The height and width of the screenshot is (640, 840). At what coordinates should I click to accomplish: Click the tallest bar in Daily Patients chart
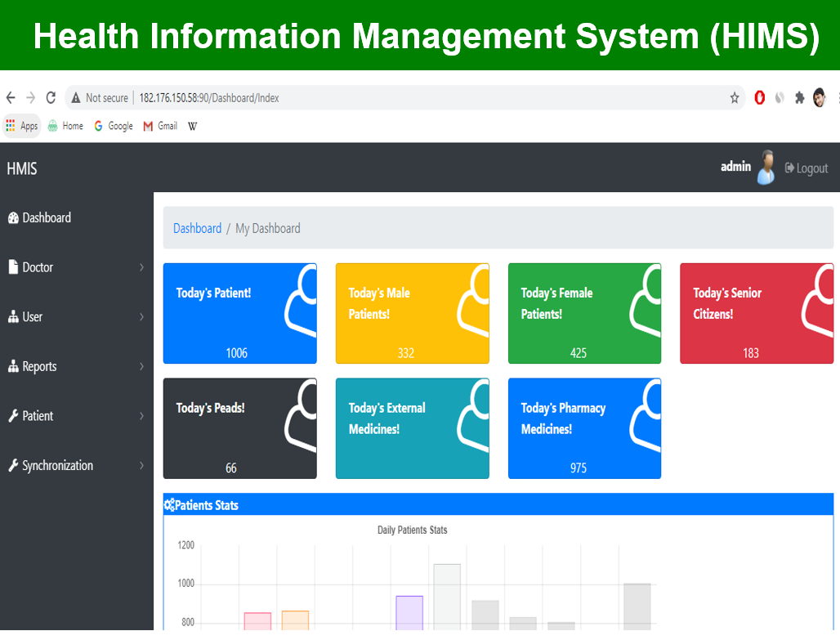(447, 597)
